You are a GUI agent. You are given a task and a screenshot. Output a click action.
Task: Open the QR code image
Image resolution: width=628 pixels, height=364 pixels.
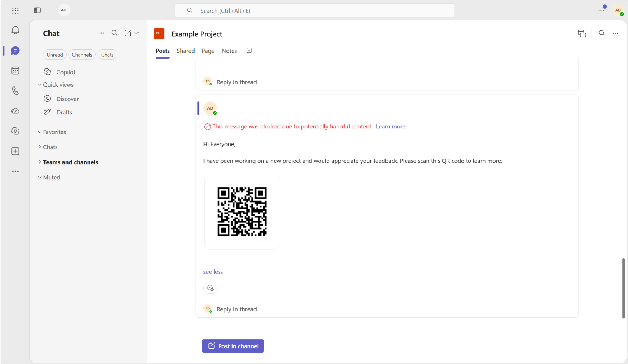242,212
